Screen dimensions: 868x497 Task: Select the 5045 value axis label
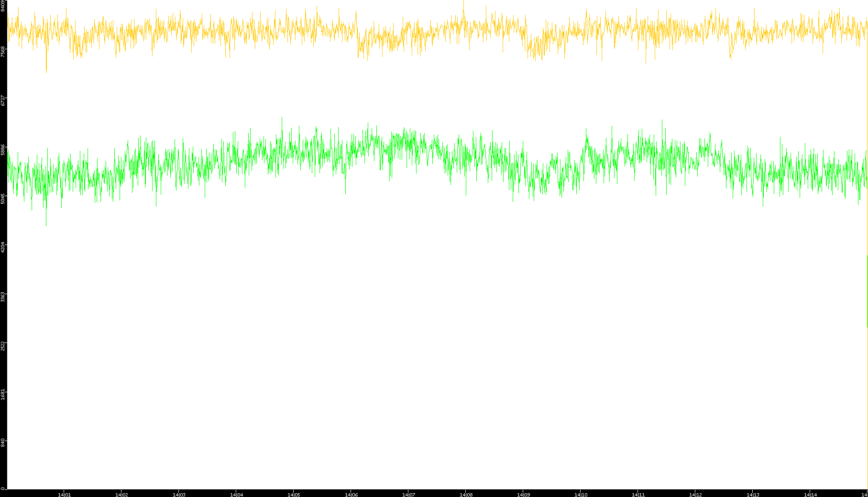3,199
